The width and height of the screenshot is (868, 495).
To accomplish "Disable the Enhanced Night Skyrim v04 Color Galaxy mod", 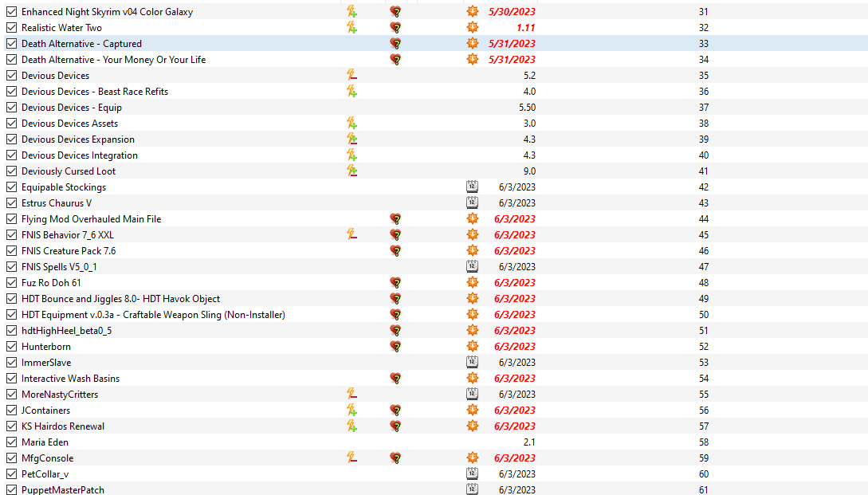I will pos(12,12).
